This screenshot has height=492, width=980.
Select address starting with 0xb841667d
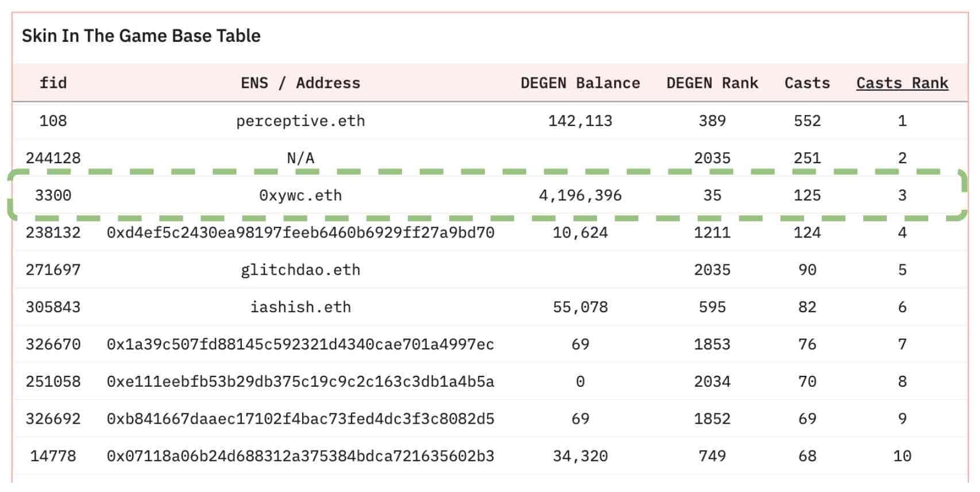point(300,419)
